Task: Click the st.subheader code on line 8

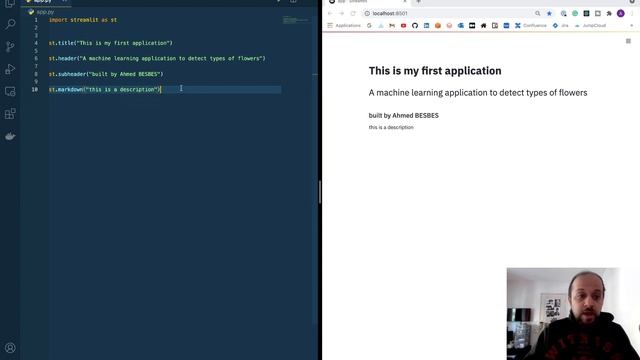Action: pyautogui.click(x=106, y=74)
